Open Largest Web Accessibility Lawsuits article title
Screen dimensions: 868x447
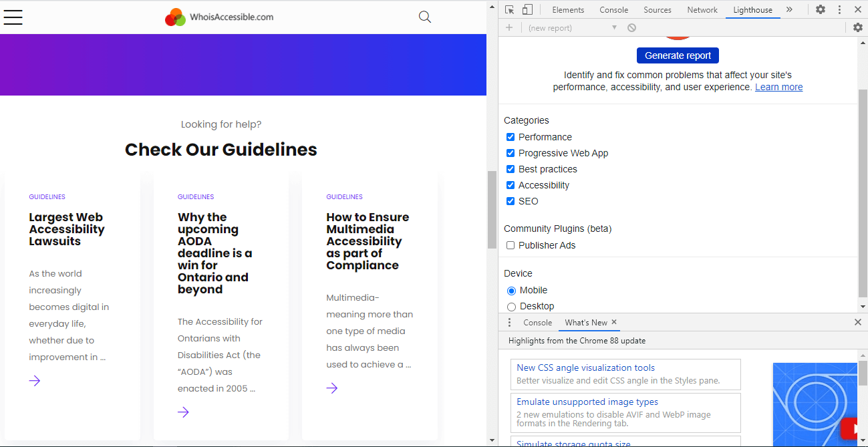coord(67,229)
